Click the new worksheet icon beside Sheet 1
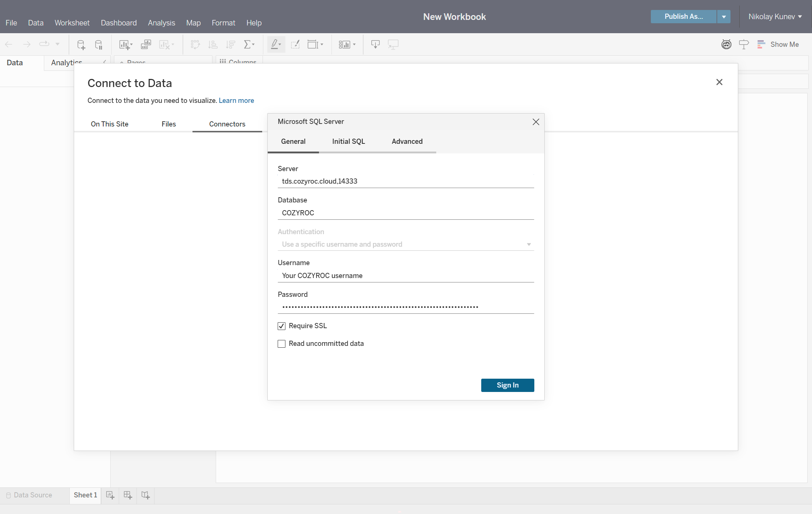This screenshot has width=812, height=514. click(110, 495)
